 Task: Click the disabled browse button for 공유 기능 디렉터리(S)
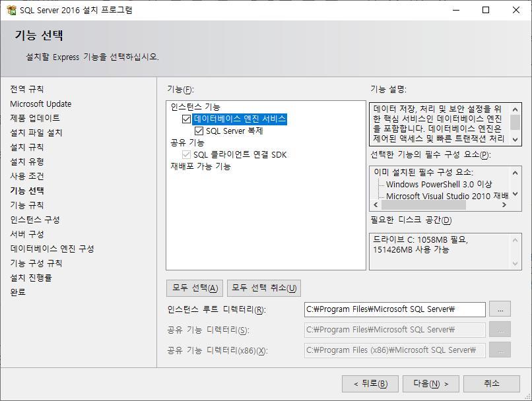[500, 330]
